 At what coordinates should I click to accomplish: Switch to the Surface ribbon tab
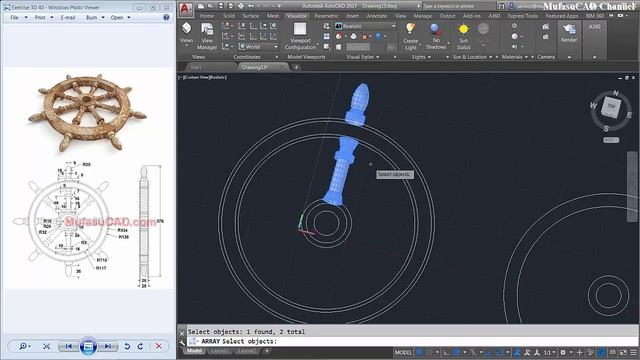point(251,16)
